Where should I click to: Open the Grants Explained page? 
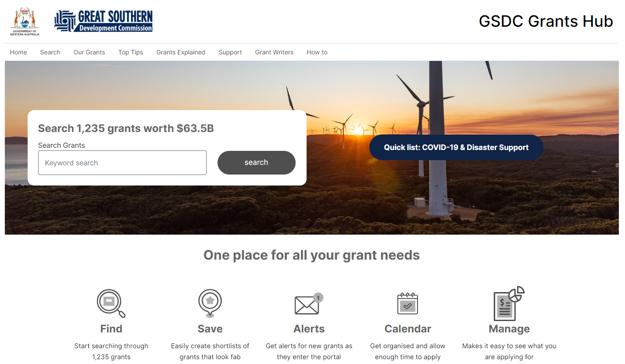pos(181,52)
